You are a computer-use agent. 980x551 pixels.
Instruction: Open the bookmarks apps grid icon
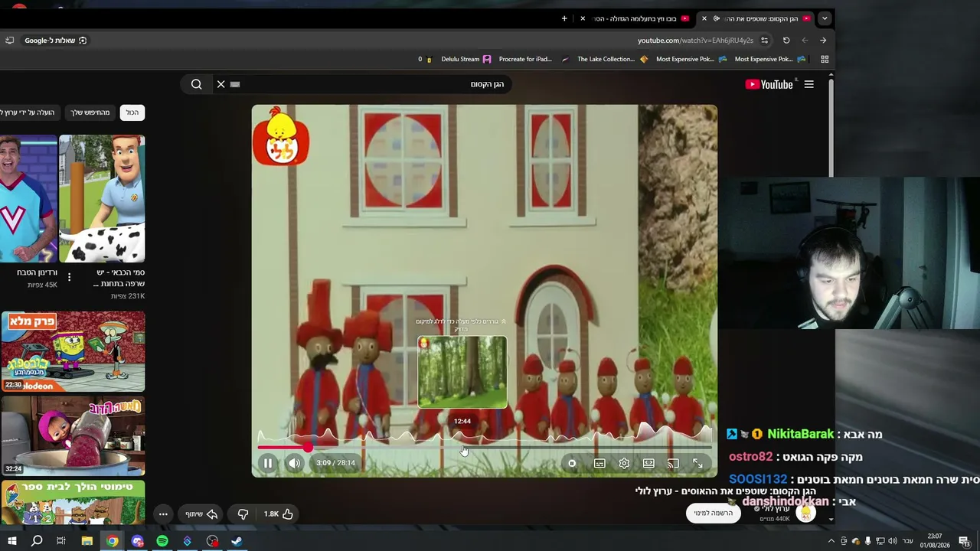825,59
